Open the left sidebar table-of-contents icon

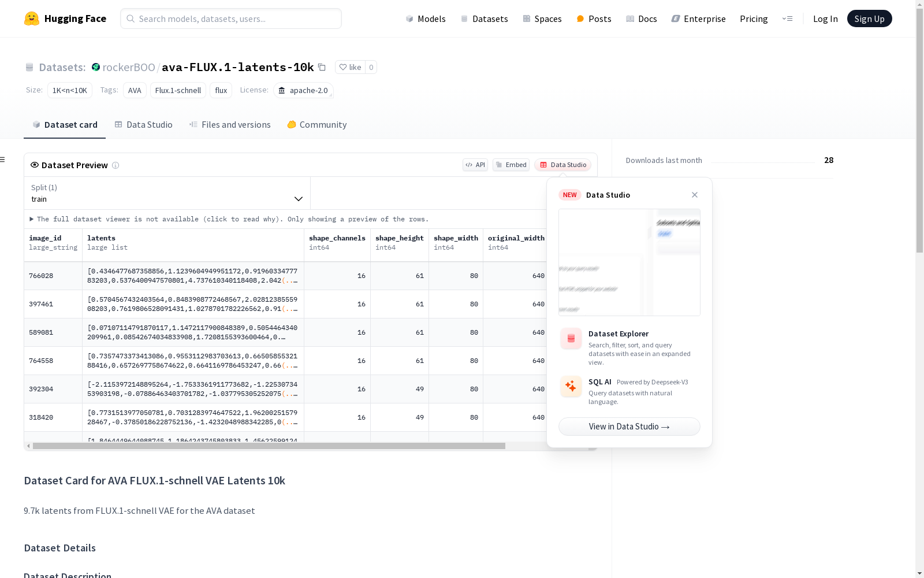[2, 160]
